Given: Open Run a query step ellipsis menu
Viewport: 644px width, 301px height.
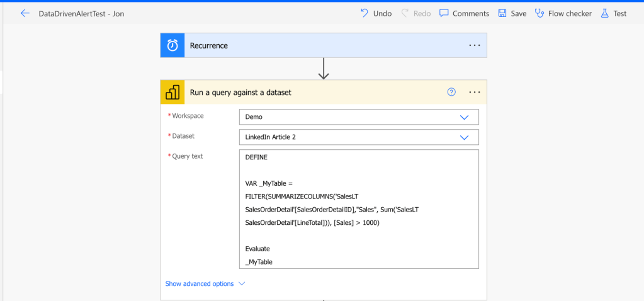Looking at the screenshot, I should pos(475,93).
